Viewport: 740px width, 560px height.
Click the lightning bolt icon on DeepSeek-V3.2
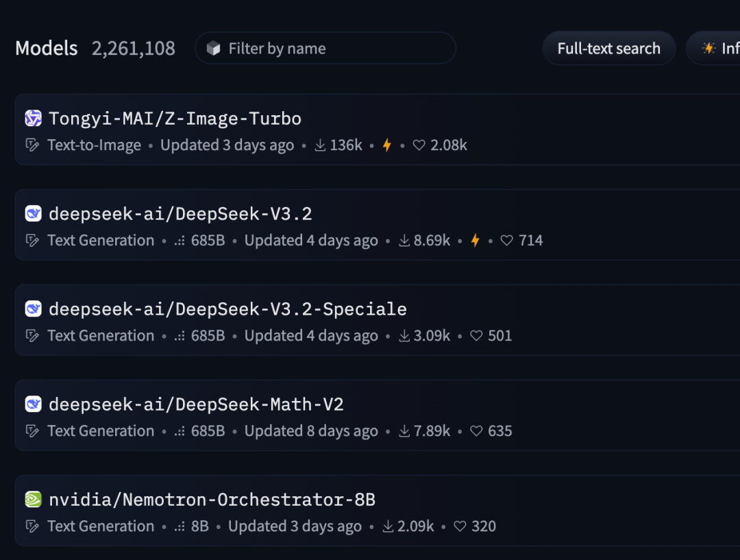(x=475, y=241)
